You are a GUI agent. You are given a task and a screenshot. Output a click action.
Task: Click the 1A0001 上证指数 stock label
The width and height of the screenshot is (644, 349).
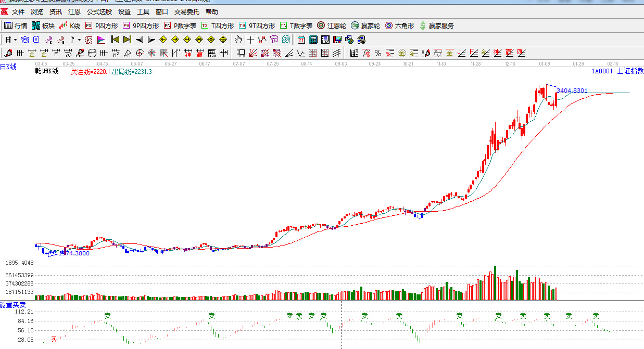(x=617, y=71)
